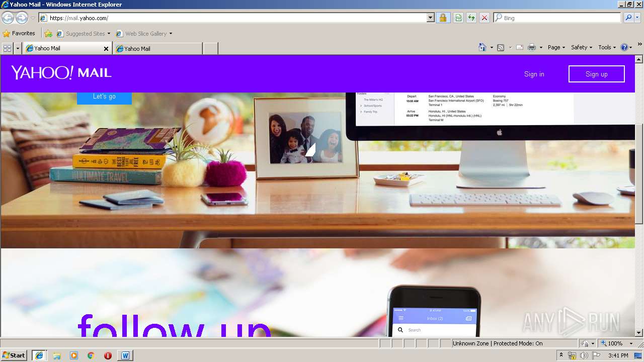Click the Sign up button

[x=597, y=74]
